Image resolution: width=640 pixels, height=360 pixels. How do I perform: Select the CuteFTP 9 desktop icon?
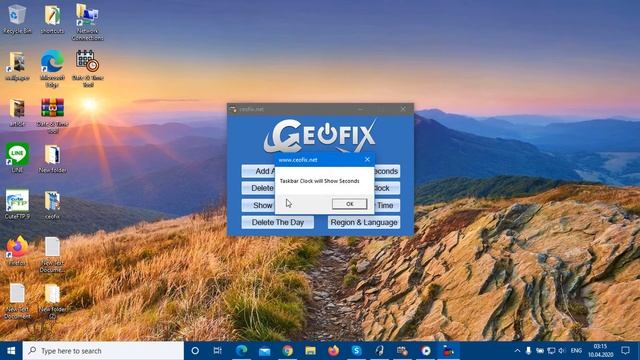pos(17,204)
